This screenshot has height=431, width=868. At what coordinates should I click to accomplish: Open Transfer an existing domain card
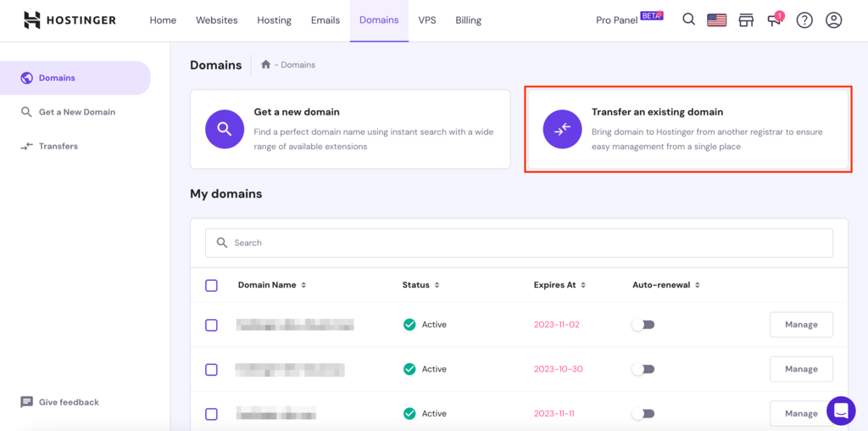coord(687,130)
